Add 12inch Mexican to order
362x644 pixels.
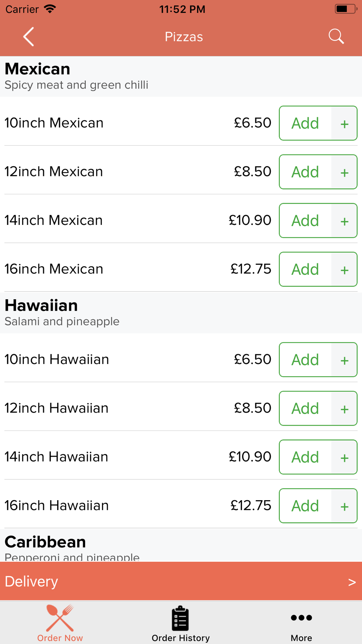[305, 172]
